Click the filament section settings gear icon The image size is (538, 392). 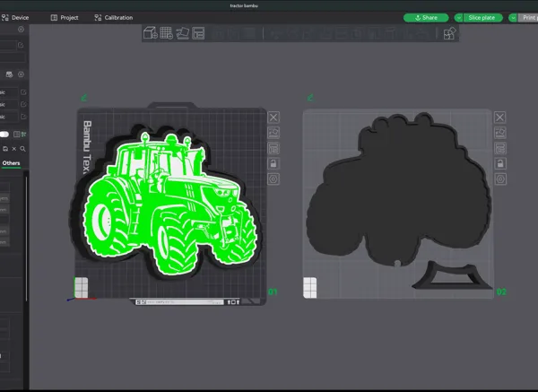pyautogui.click(x=21, y=74)
